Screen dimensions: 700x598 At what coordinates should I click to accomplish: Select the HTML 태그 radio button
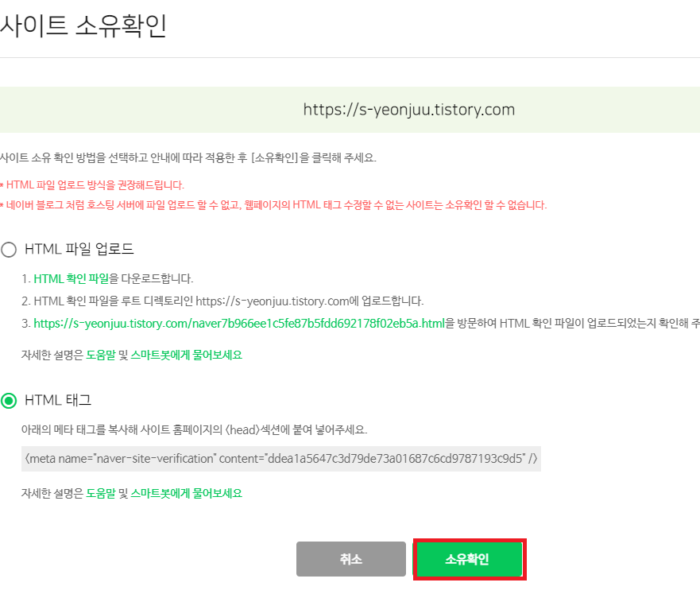coord(9,401)
